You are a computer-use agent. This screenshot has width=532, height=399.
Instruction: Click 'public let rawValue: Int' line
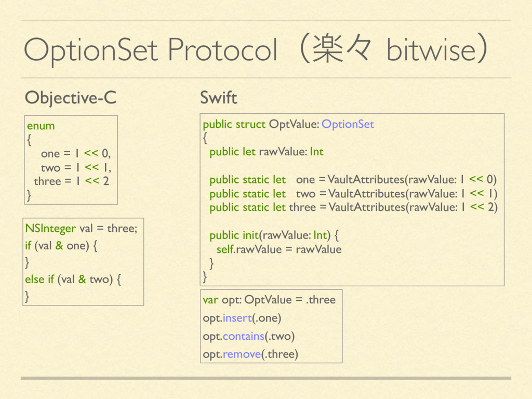[266, 152]
